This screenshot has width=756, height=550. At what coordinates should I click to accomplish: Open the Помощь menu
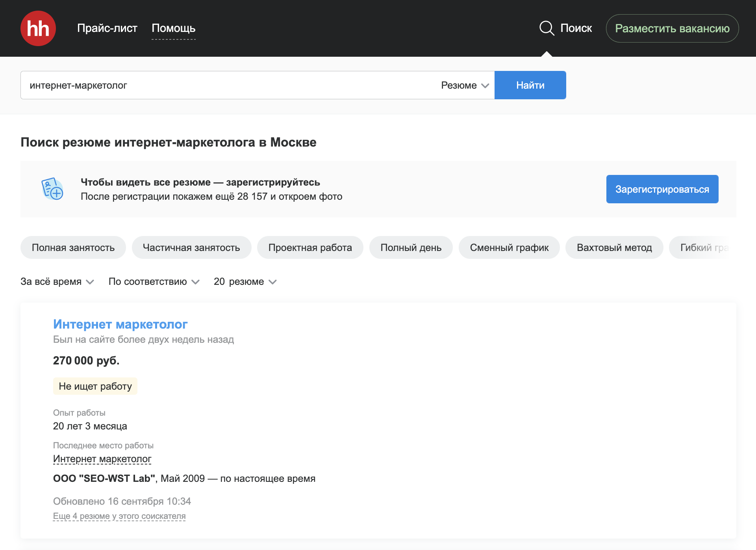coord(174,28)
